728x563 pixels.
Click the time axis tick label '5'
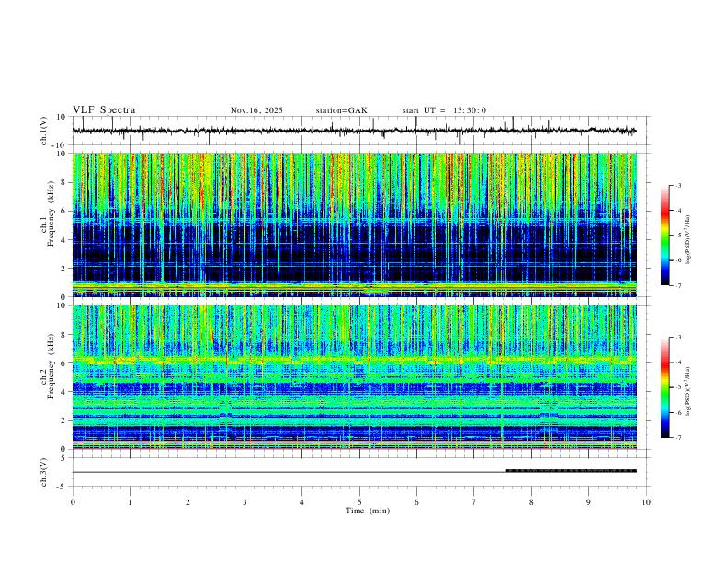coord(359,502)
